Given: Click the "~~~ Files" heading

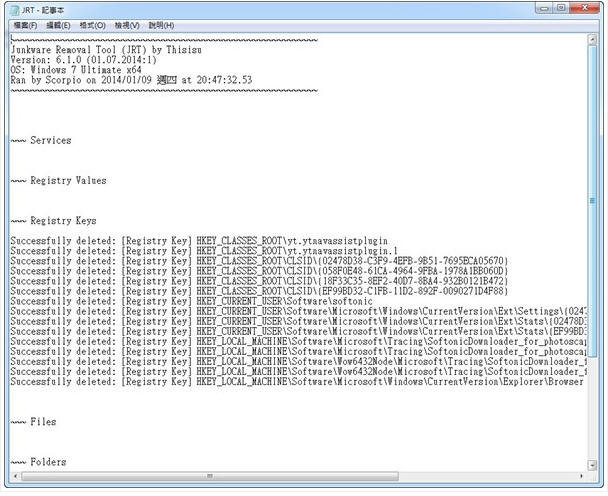Looking at the screenshot, I should coord(33,422).
